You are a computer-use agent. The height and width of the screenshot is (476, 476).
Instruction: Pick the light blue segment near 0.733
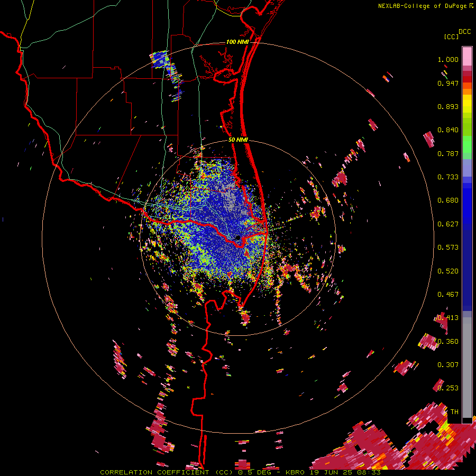(x=467, y=168)
